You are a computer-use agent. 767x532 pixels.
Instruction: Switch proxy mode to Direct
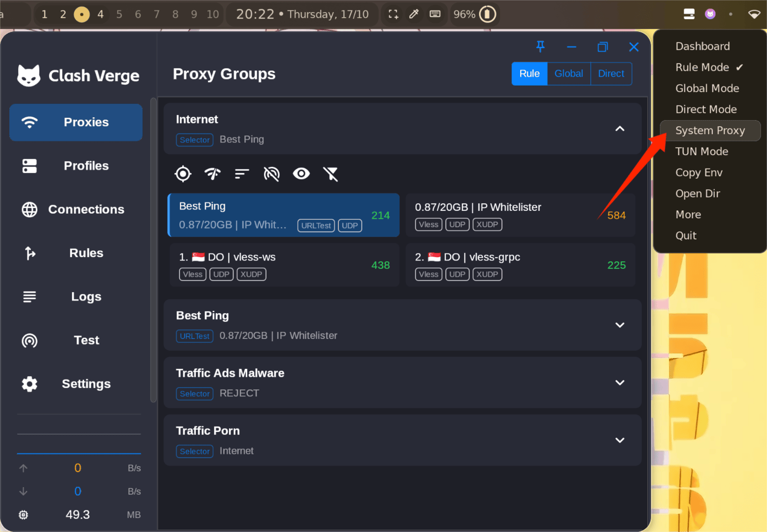click(x=611, y=74)
